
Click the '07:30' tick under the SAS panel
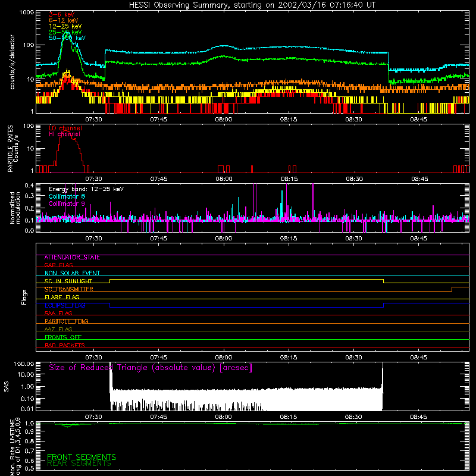pos(93,417)
